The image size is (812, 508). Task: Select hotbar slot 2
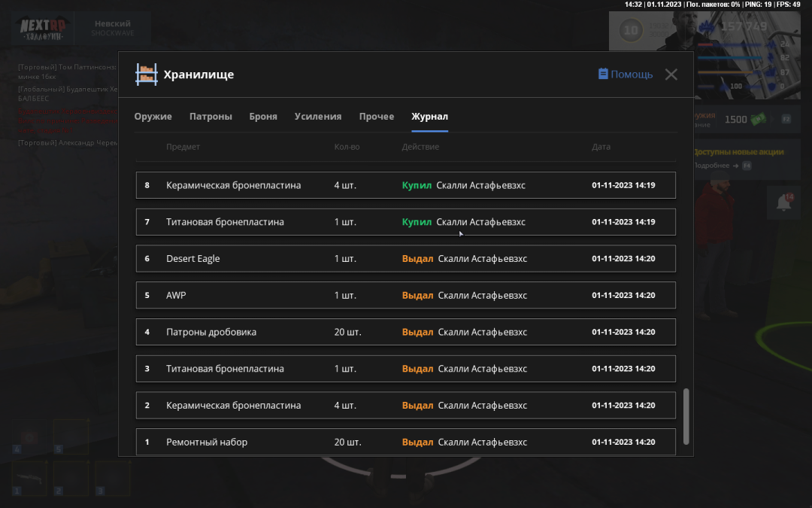71,478
